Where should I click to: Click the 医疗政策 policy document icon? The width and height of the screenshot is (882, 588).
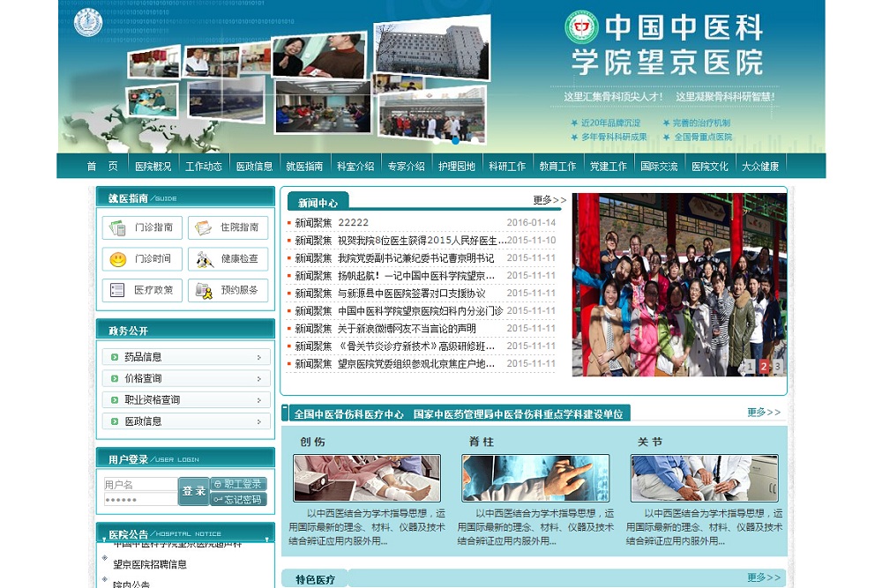coord(117,290)
